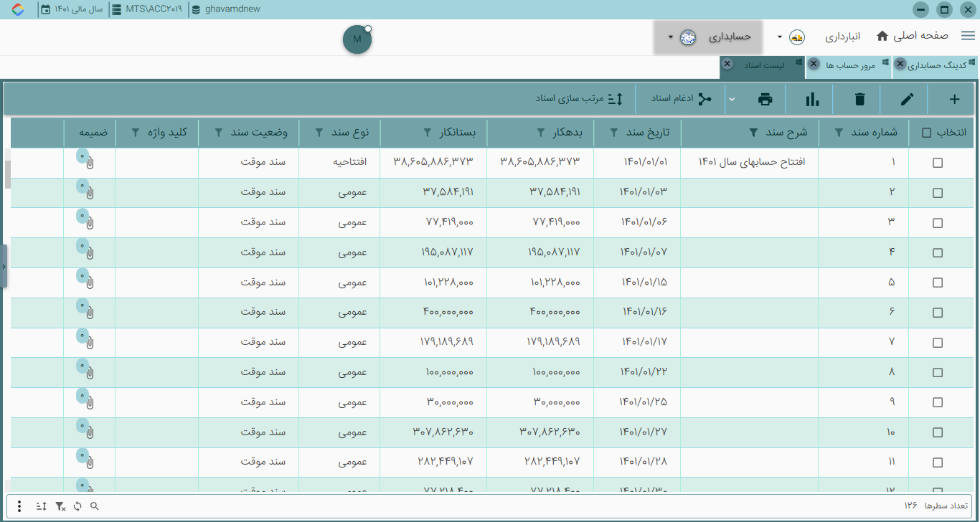Expand the dropdown arrow beside انبارداری

pos(780,37)
